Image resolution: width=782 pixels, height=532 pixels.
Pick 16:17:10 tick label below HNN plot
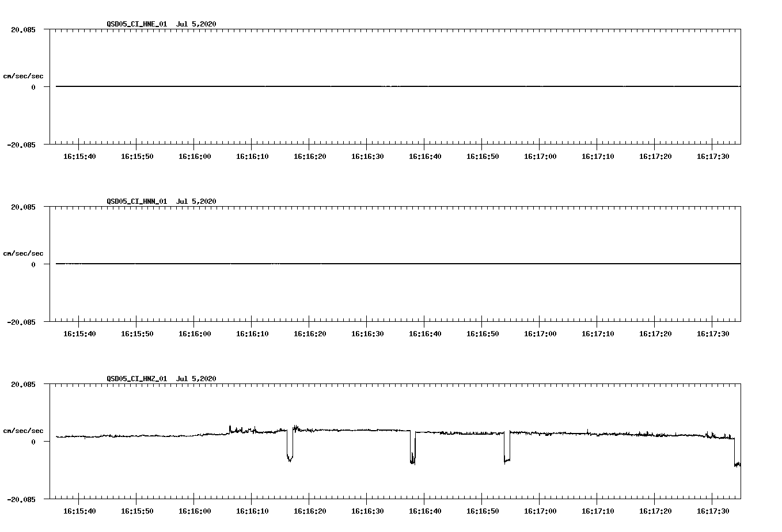click(x=598, y=334)
